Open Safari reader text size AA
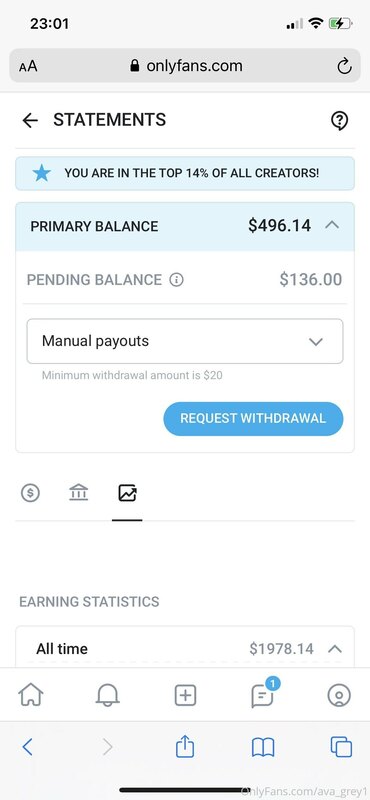The image size is (370, 800). (x=28, y=66)
